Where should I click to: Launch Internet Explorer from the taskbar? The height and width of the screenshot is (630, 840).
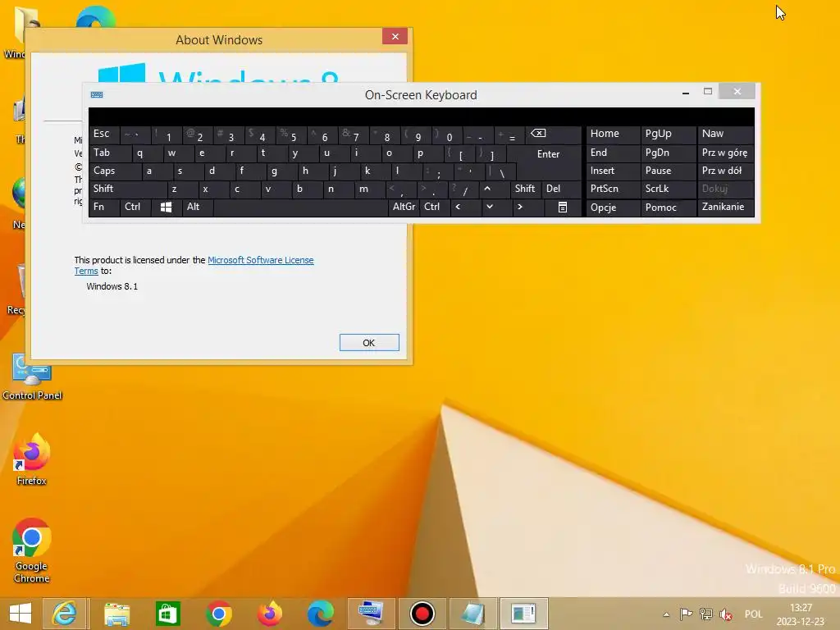[x=64, y=614]
